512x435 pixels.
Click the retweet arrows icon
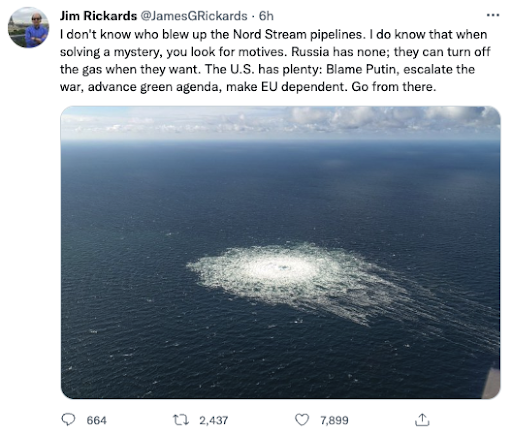pos(181,420)
